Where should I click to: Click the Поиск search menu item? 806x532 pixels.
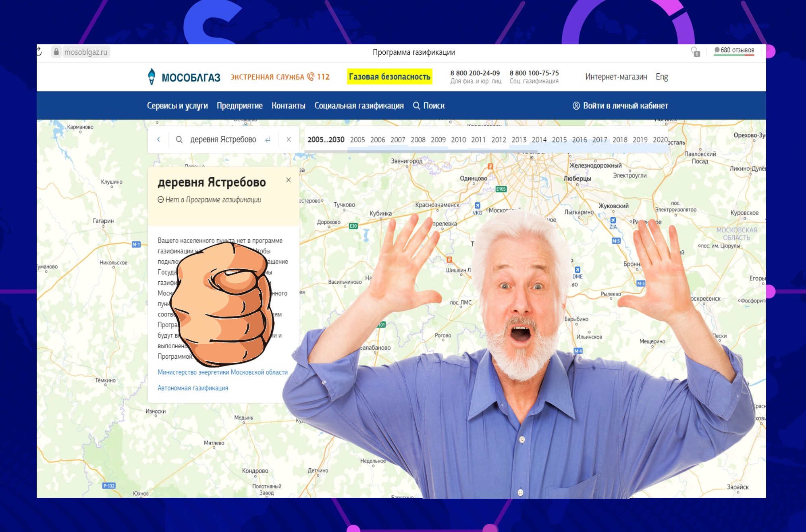pyautogui.click(x=429, y=106)
